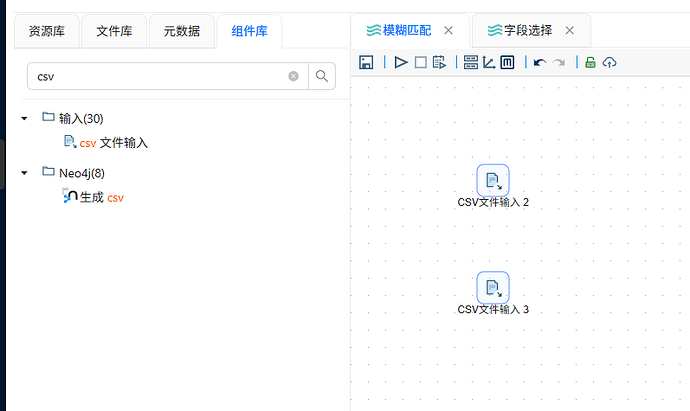690x411 pixels.
Task: Switch to the 字段选择 tab
Action: [x=520, y=30]
